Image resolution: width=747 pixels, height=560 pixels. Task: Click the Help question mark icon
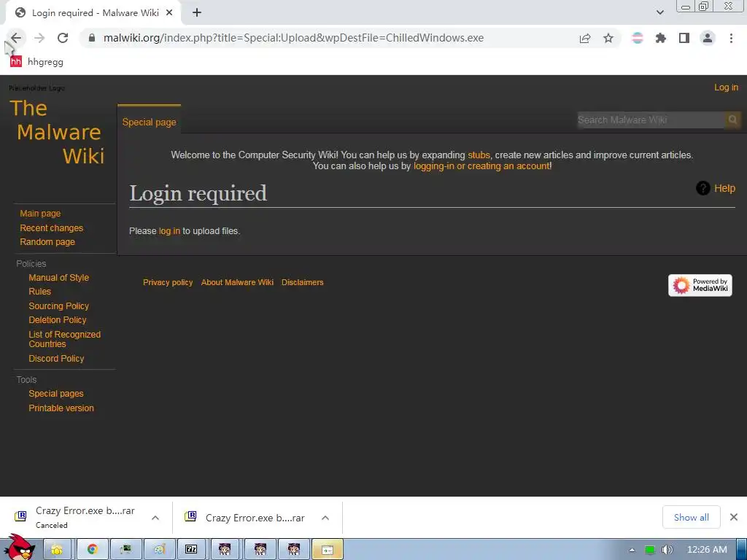pyautogui.click(x=703, y=188)
